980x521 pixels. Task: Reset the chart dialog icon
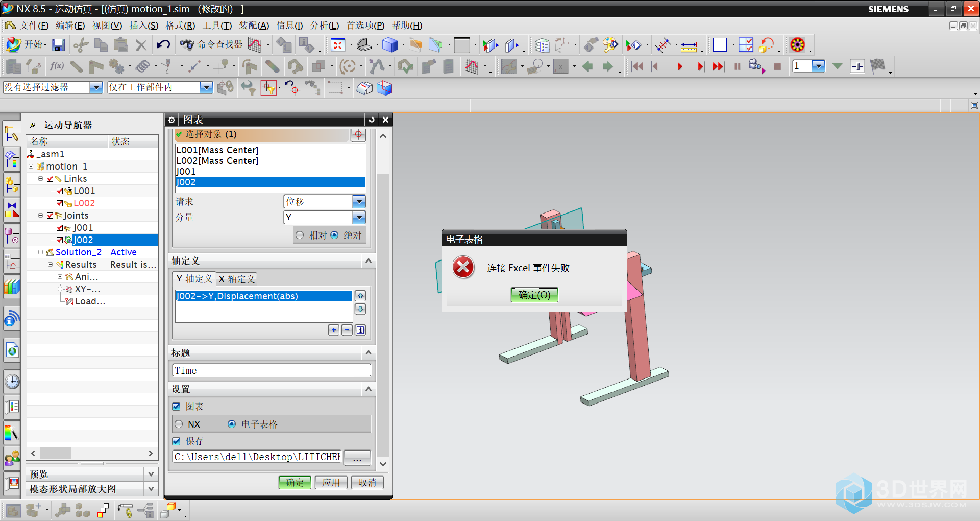tap(372, 120)
